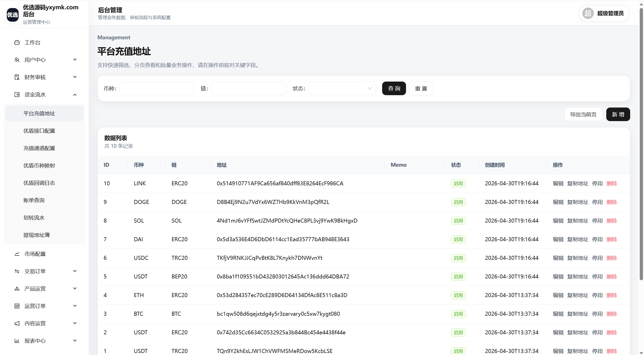Click the 运营订单 icon

(x=17, y=306)
